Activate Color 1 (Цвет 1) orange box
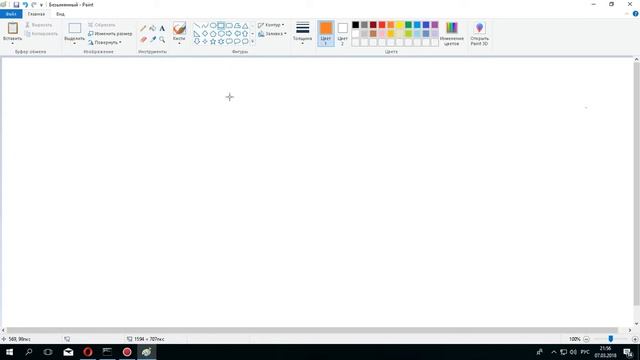 point(326,33)
